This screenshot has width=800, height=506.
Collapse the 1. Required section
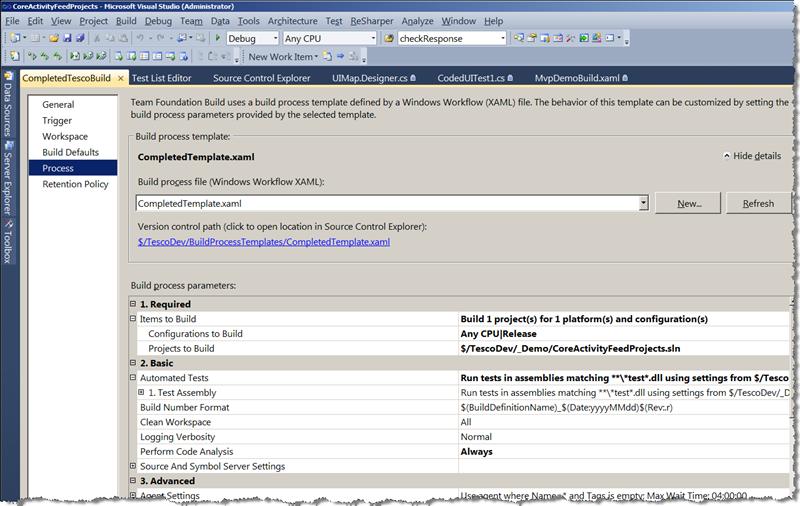pos(133,304)
